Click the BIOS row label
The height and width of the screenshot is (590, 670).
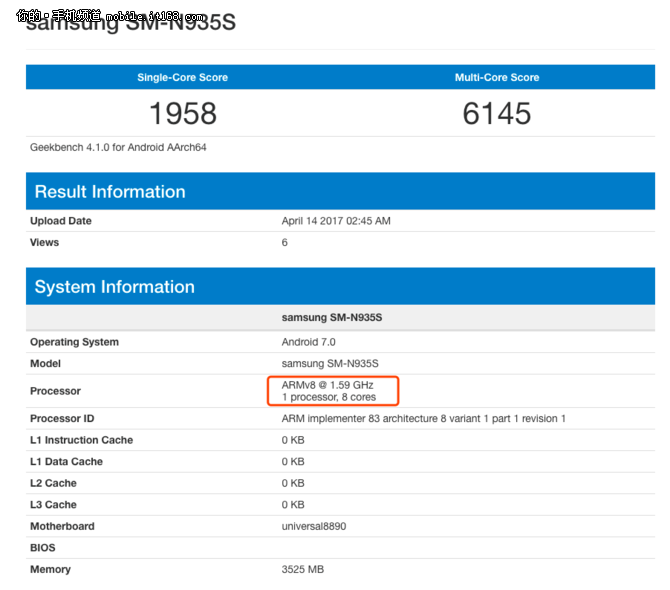[x=42, y=548]
